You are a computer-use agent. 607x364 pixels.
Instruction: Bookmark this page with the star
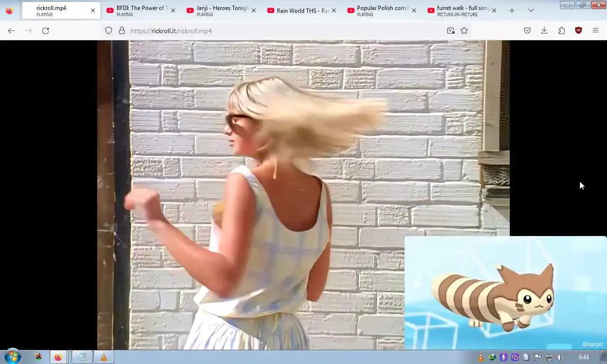tap(464, 31)
